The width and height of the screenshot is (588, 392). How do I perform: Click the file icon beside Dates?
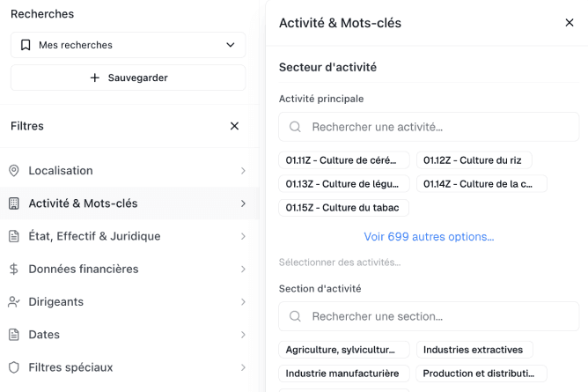(14, 335)
